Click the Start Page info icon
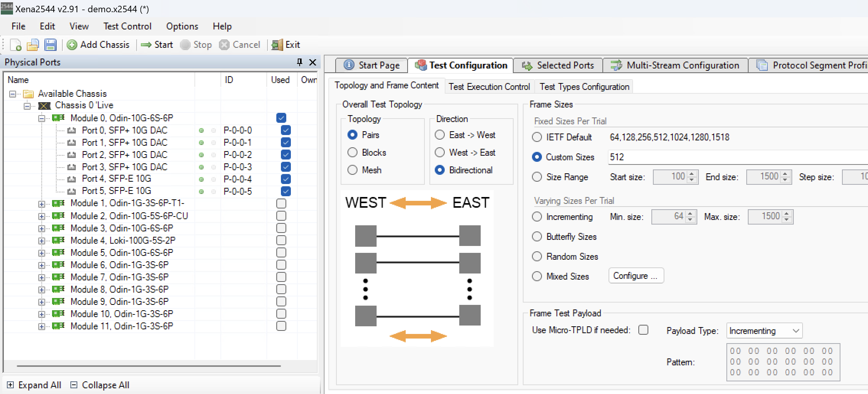868x394 pixels. click(x=349, y=65)
